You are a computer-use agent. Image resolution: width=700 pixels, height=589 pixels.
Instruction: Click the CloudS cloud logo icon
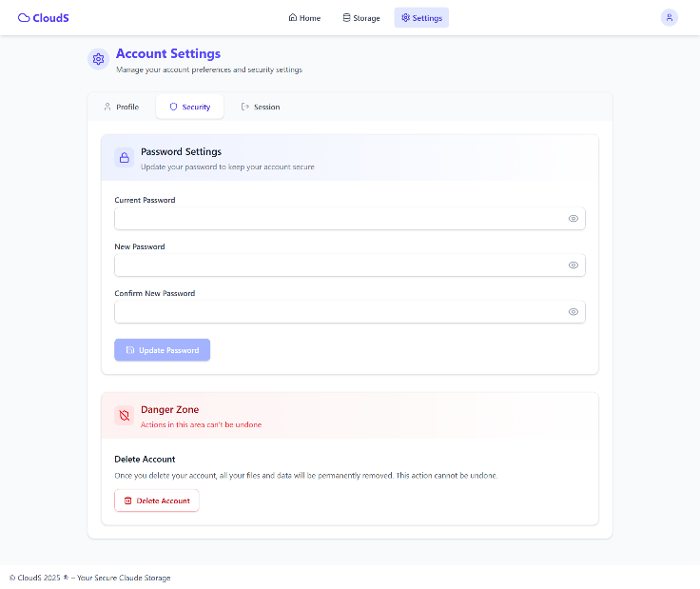(24, 18)
